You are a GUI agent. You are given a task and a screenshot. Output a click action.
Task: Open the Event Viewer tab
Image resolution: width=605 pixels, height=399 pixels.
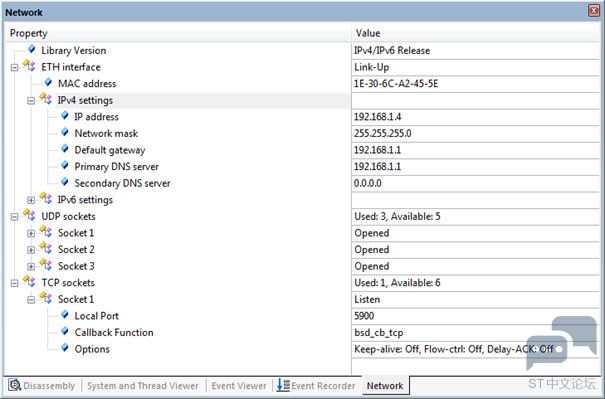239,385
